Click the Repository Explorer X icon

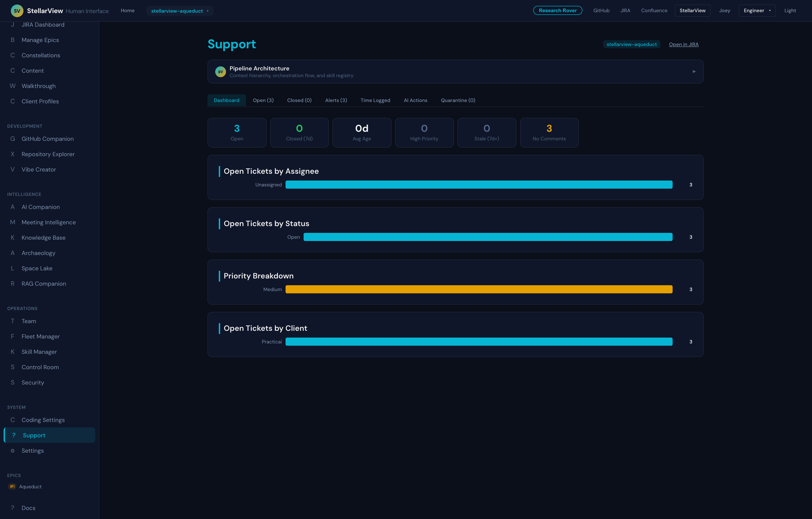tap(12, 154)
